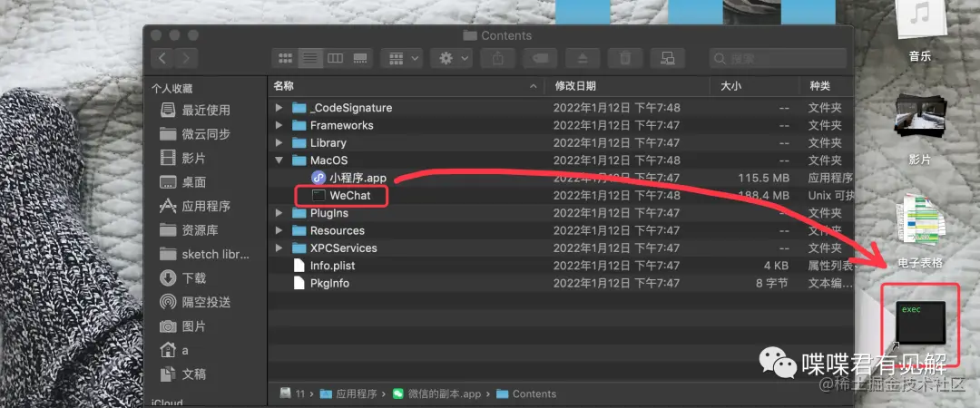Select the _CodeSignature folder row
The width and height of the screenshot is (980, 408).
[x=561, y=108]
